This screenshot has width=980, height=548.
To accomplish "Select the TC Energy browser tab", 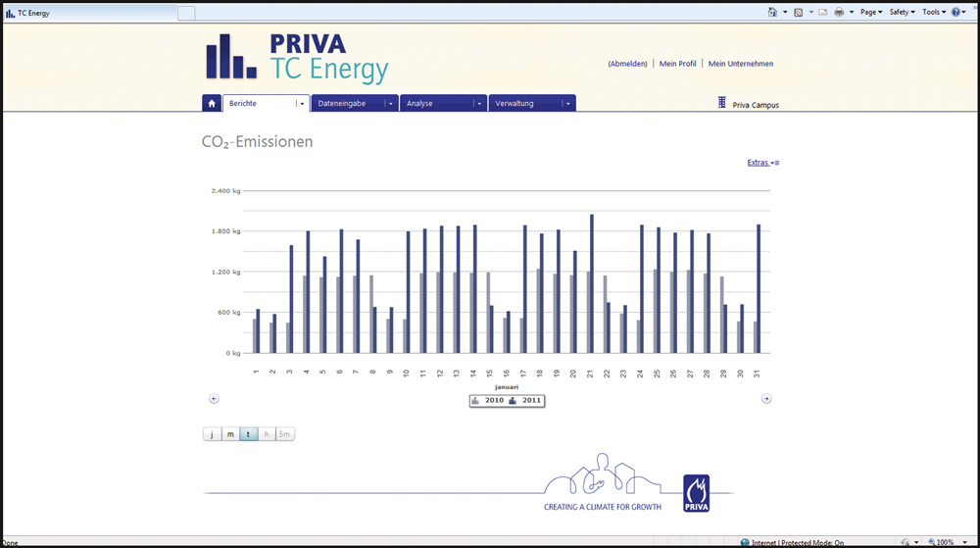I will pyautogui.click(x=90, y=13).
